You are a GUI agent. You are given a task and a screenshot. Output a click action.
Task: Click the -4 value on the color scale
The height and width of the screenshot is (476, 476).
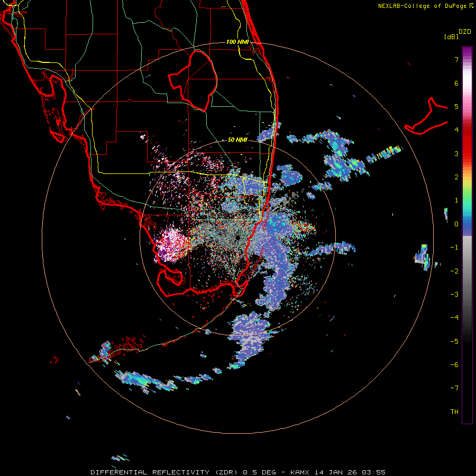pos(454,317)
